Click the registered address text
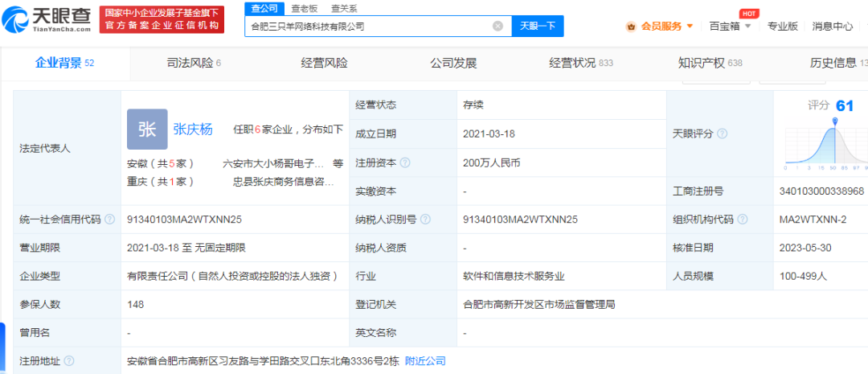The height and width of the screenshot is (374, 868). click(263, 361)
